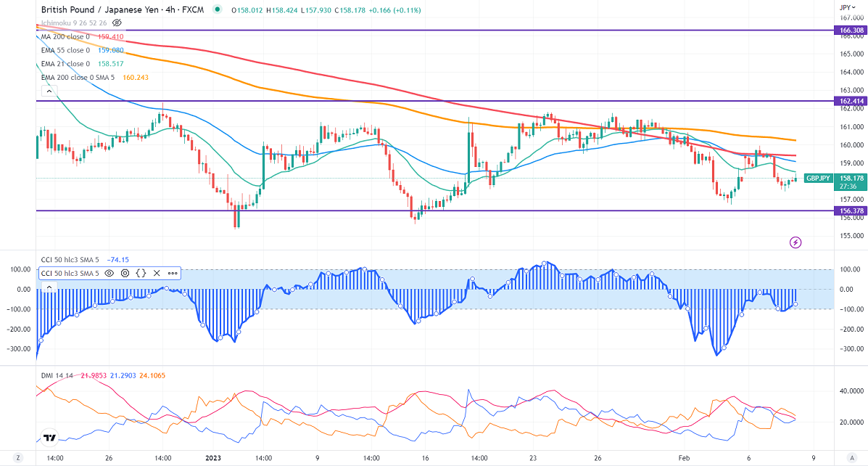Hide the CCI indicator using eye icon

[109, 274]
